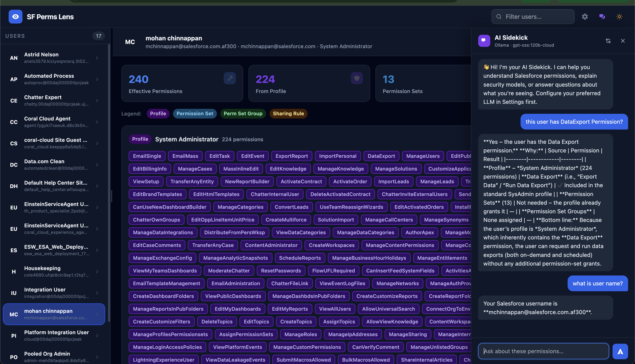Click the DH avatar for Default Help Center
This screenshot has width=635, height=364.
point(14,186)
